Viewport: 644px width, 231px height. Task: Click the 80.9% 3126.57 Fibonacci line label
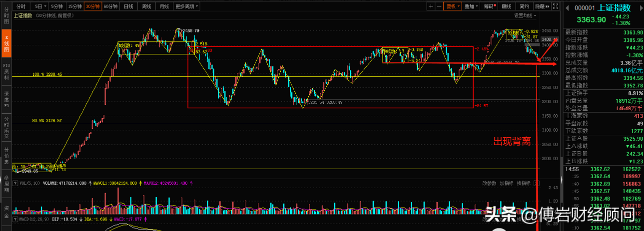[x=47, y=120]
